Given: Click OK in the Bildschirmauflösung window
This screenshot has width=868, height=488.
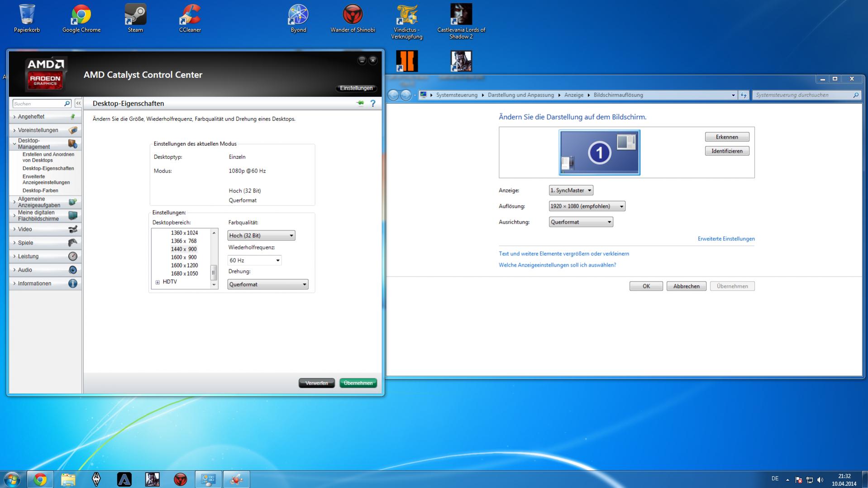Looking at the screenshot, I should point(646,286).
